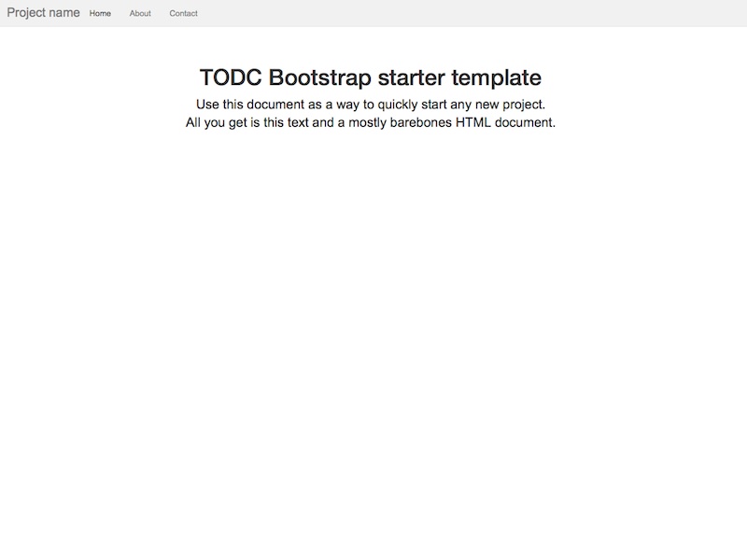The height and width of the screenshot is (560, 747).
Task: Click the word 'Use' starting the paragraph
Action: click(207, 105)
